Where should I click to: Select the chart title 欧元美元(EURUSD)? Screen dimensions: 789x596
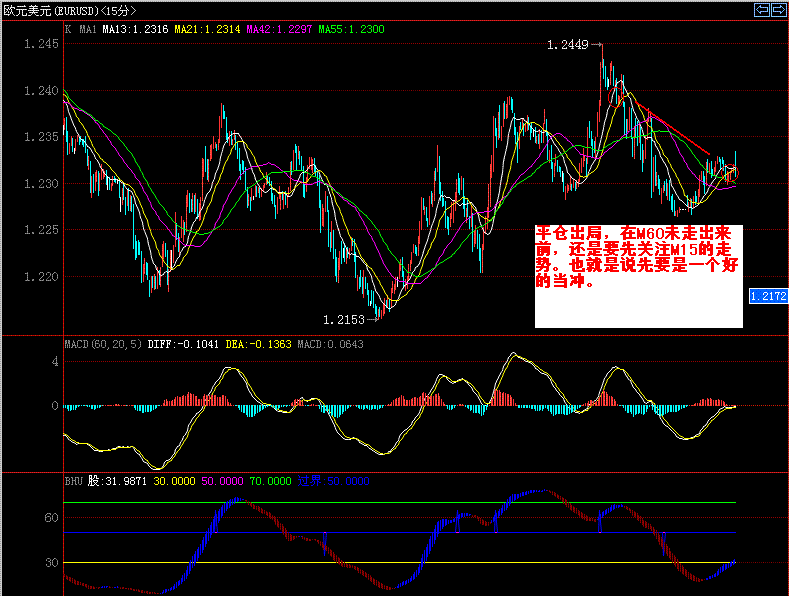click(51, 11)
